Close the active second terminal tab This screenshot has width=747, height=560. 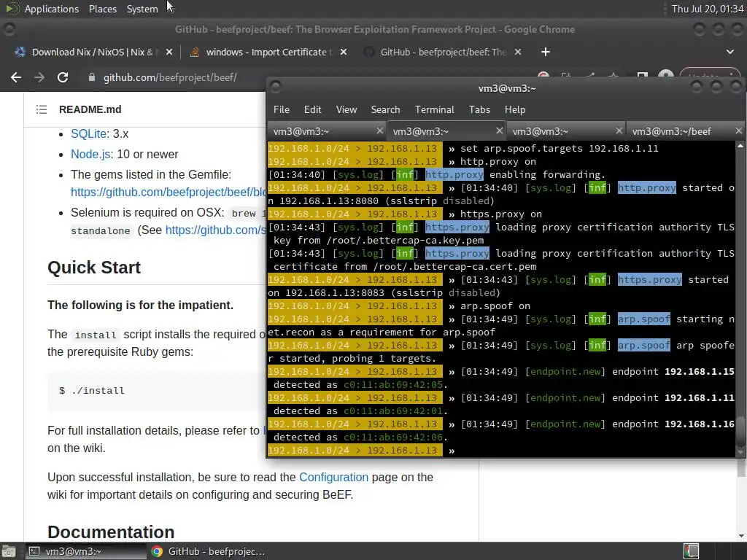coord(499,131)
